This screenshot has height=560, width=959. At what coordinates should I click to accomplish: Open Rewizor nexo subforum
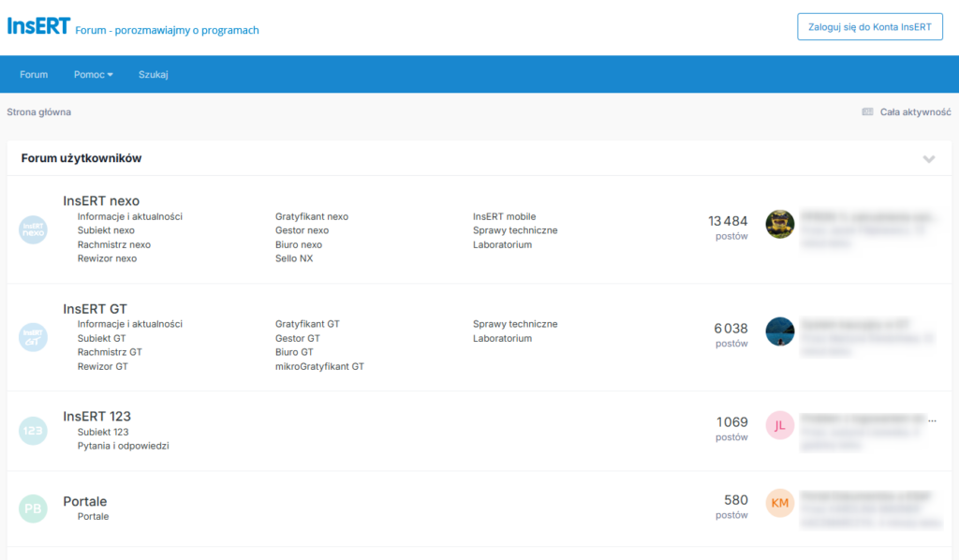pyautogui.click(x=107, y=258)
